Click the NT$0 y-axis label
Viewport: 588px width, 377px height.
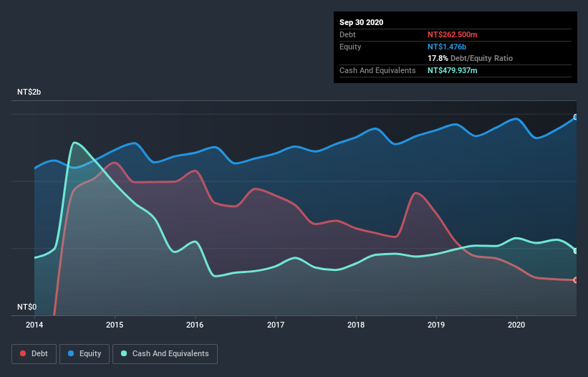point(27,307)
